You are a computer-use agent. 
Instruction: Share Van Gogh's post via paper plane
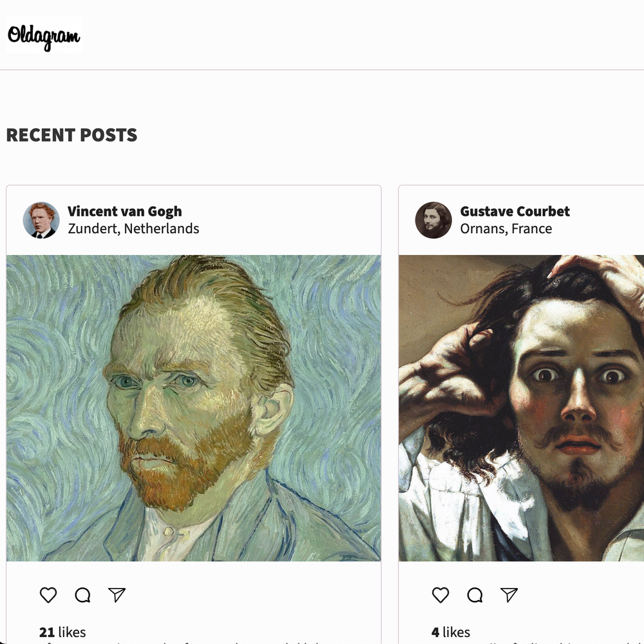click(117, 595)
